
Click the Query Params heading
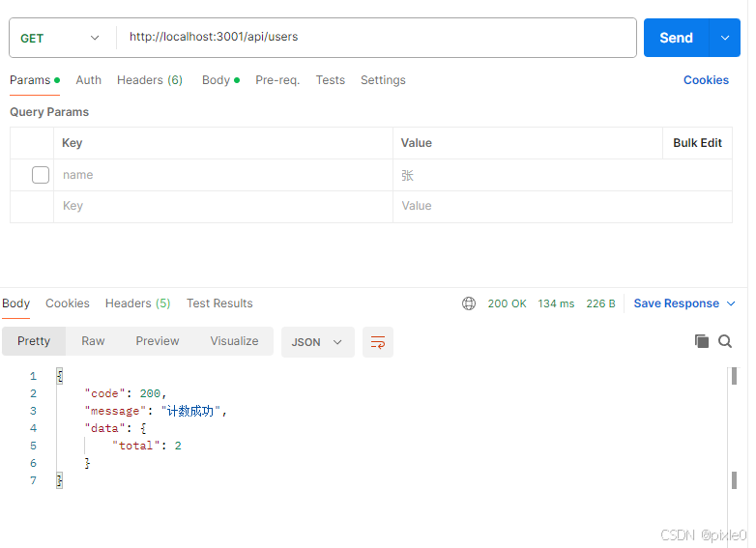click(x=49, y=112)
